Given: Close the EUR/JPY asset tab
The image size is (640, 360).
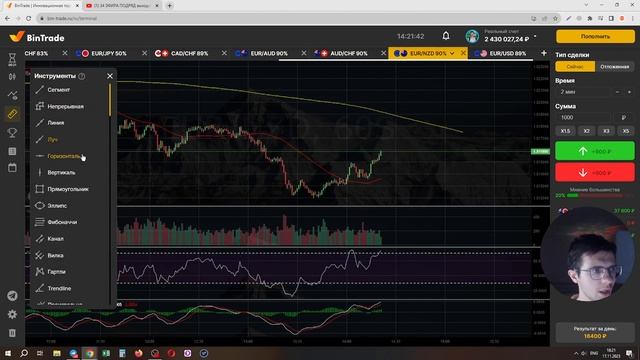Looking at the screenshot, I should 144,53.
